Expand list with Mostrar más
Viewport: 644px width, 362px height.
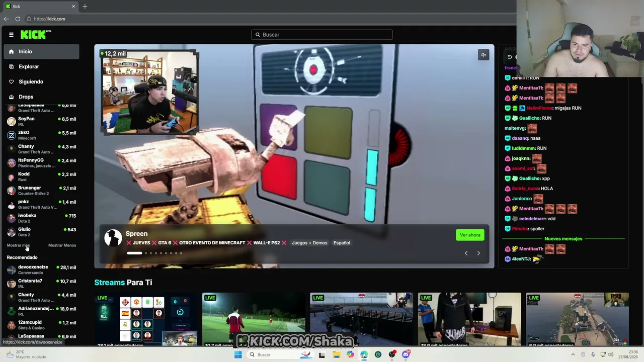(x=18, y=245)
